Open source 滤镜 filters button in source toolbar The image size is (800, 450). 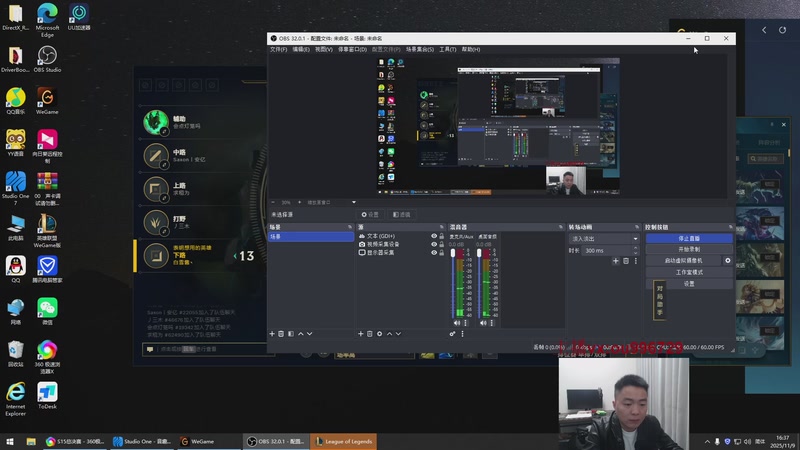(x=402, y=215)
